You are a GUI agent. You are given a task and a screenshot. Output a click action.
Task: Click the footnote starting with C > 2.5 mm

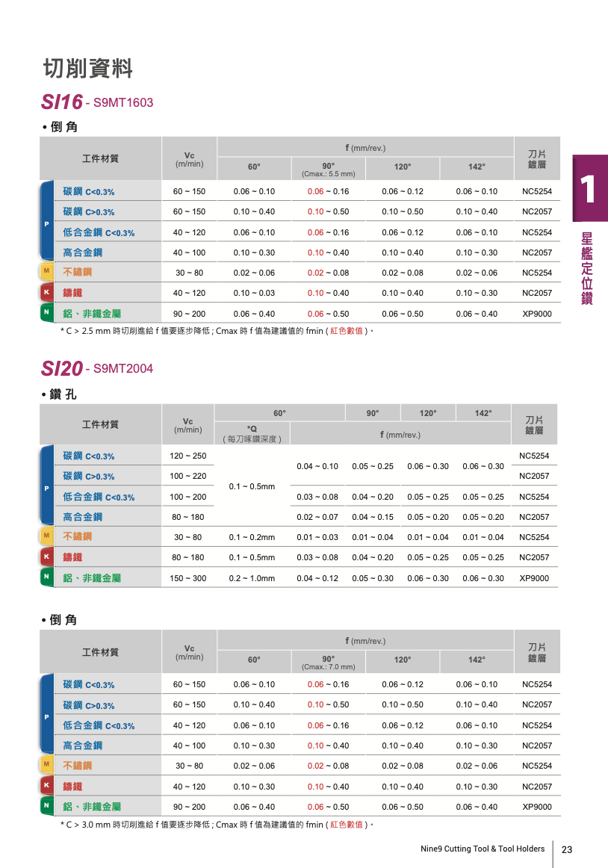(x=215, y=330)
